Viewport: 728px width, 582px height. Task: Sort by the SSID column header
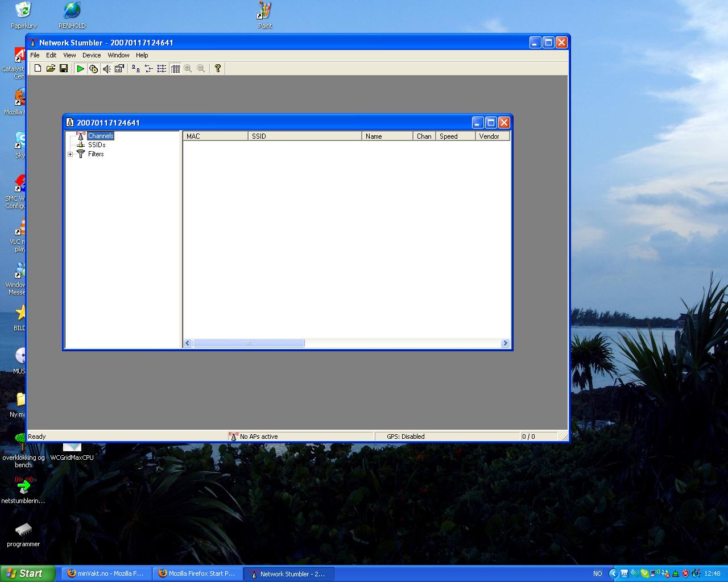click(x=305, y=136)
